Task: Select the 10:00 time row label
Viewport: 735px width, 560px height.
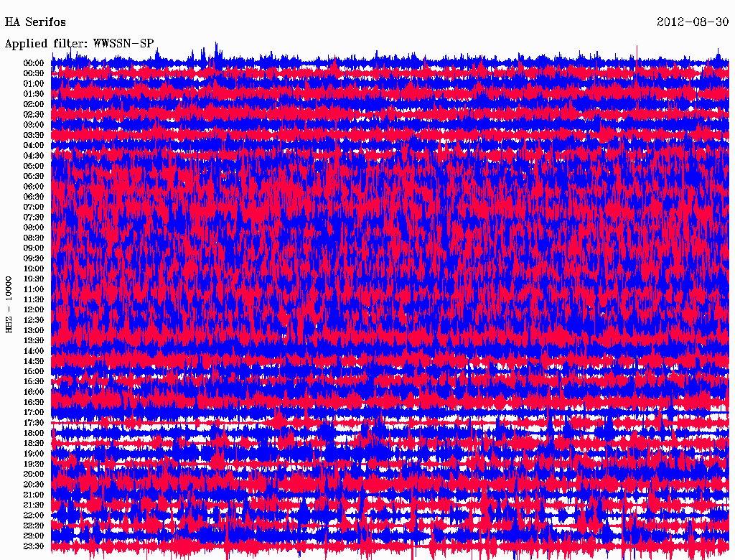Action: [x=34, y=269]
